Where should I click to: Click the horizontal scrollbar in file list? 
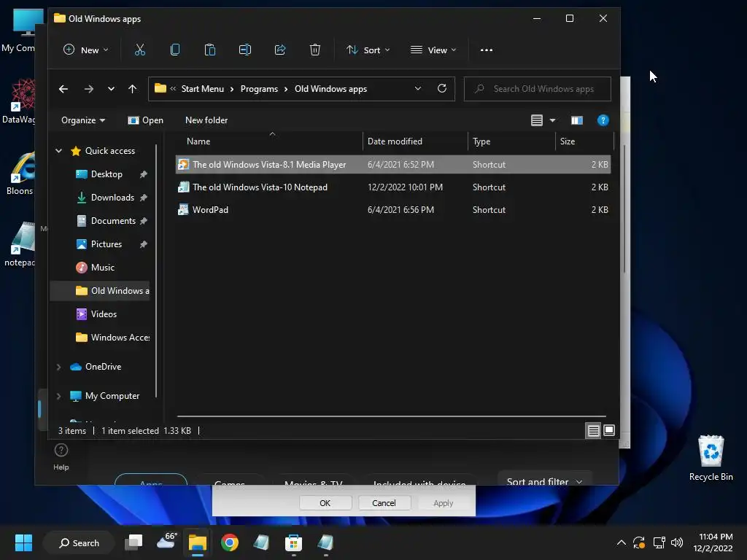click(391, 416)
